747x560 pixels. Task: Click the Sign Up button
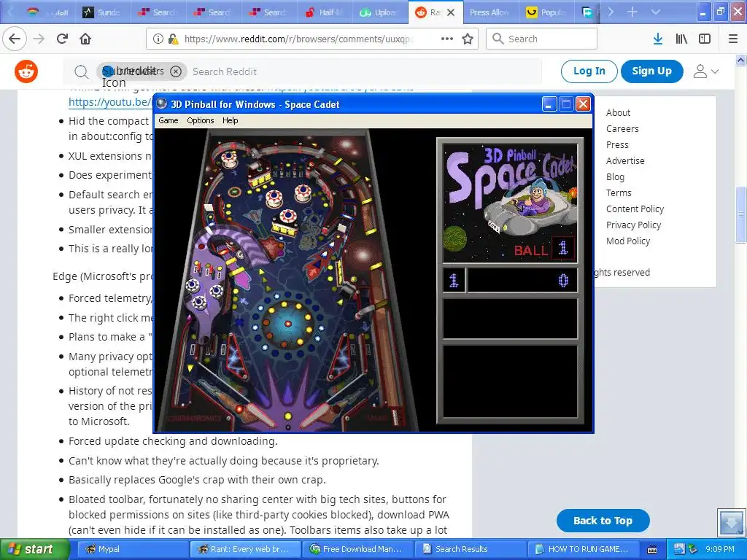point(651,71)
